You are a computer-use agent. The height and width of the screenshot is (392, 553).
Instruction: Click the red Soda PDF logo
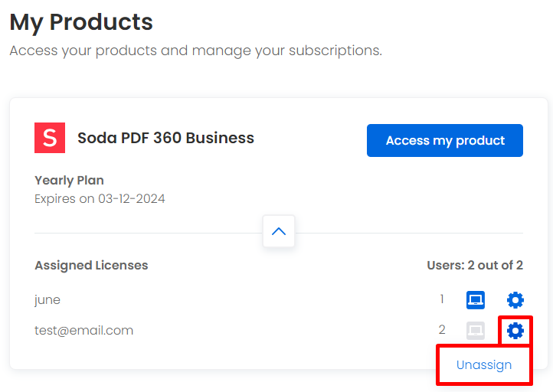(50, 138)
